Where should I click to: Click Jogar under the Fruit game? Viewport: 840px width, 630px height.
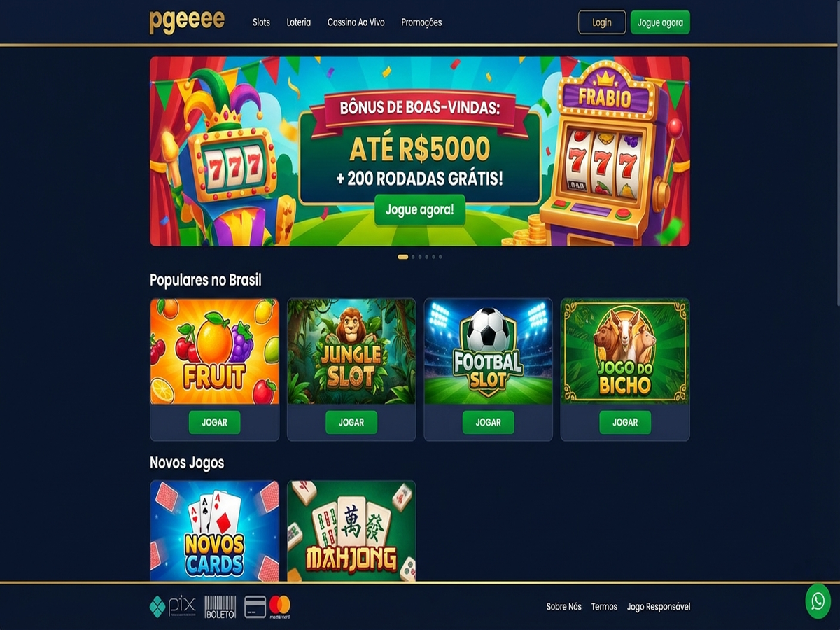[x=214, y=422]
